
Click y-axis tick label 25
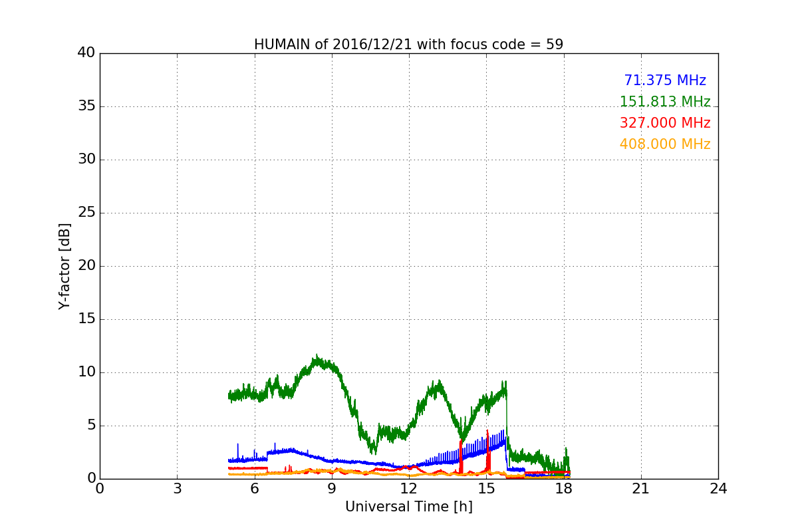pos(86,213)
